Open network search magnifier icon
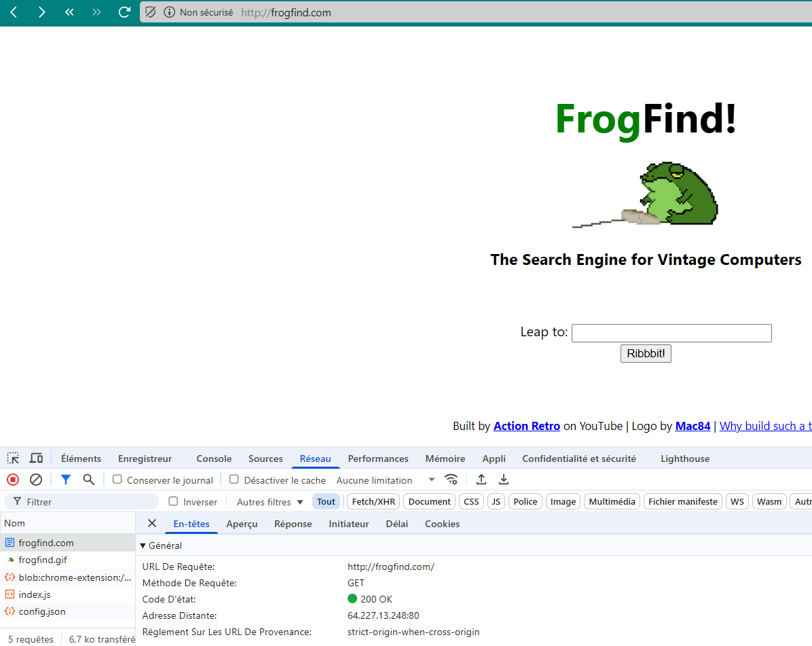The image size is (812, 646). click(x=88, y=480)
